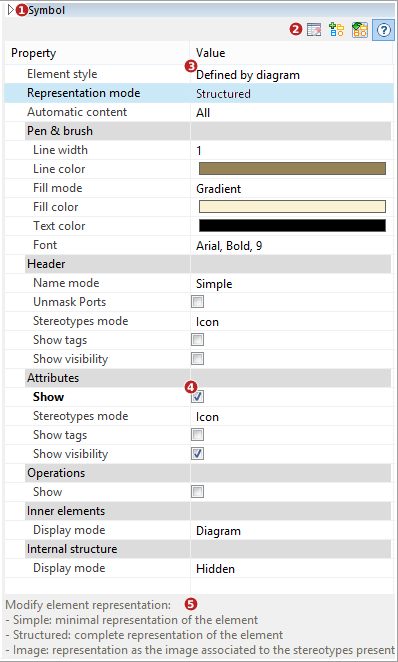Enable the Unmask Ports checkbox
Viewport: 398px width, 662px height.
pyautogui.click(x=198, y=302)
